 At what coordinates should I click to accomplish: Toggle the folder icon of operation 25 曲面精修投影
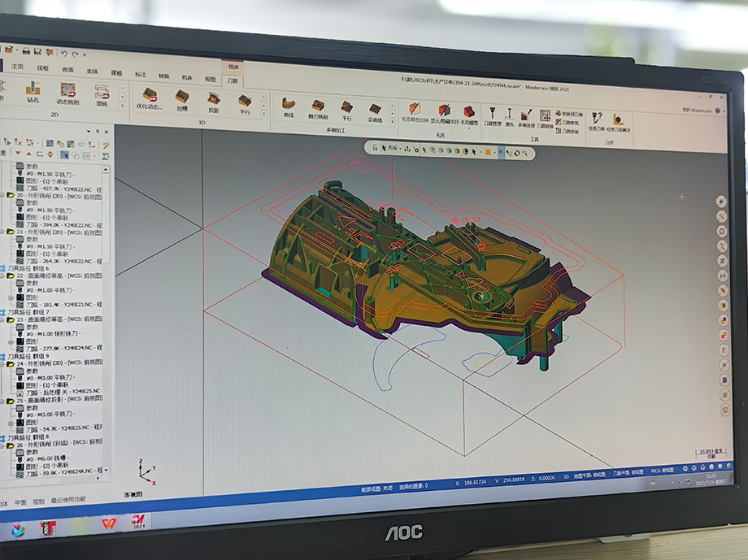(10, 401)
